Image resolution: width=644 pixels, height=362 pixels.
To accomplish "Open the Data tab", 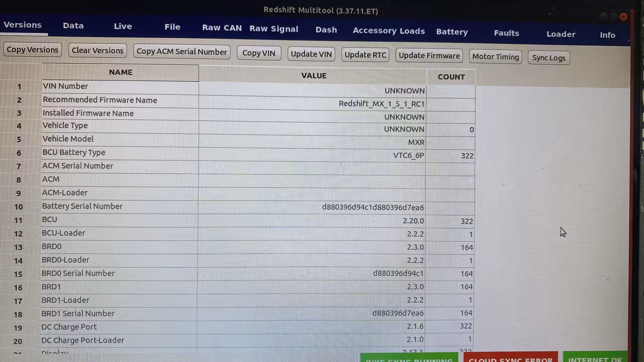I will click(73, 26).
